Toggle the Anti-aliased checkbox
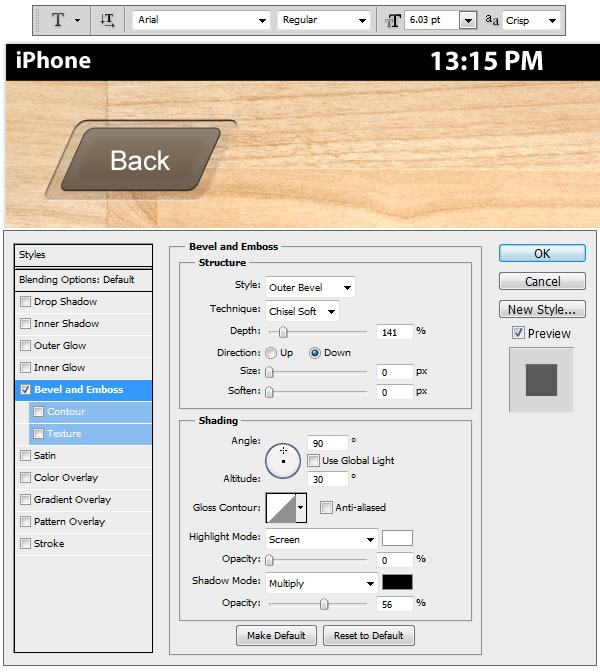 pyautogui.click(x=326, y=507)
